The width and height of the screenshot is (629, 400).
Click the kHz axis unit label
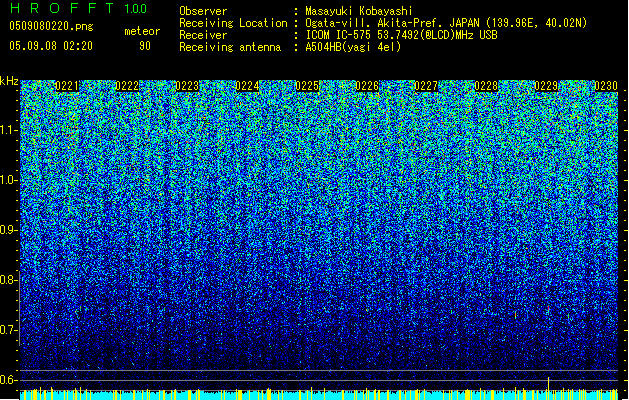(x=9, y=81)
